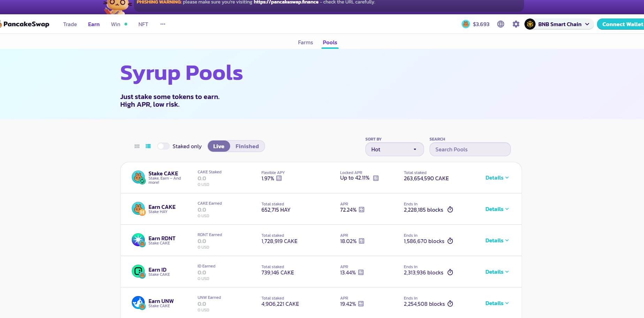
Task: Click the $3.693 CAKE price link
Action: (481, 24)
